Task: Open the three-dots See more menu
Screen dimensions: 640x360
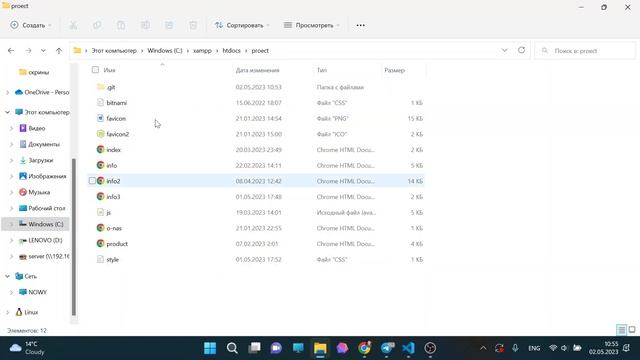Action: [x=360, y=25]
